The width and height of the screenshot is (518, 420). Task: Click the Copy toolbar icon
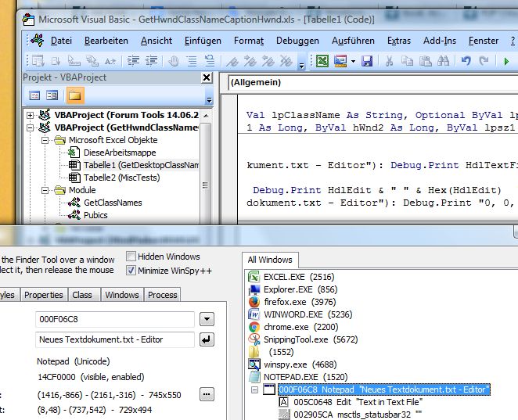407,61
